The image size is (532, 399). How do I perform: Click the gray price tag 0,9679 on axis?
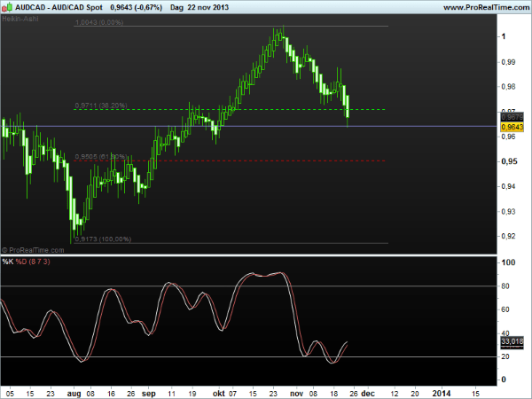pyautogui.click(x=512, y=117)
